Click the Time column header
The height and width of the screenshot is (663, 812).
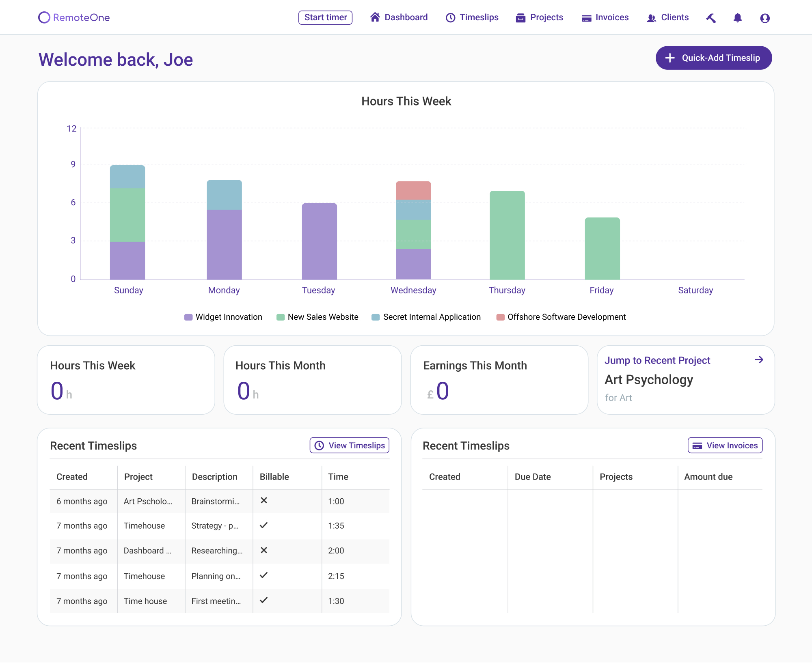(338, 477)
